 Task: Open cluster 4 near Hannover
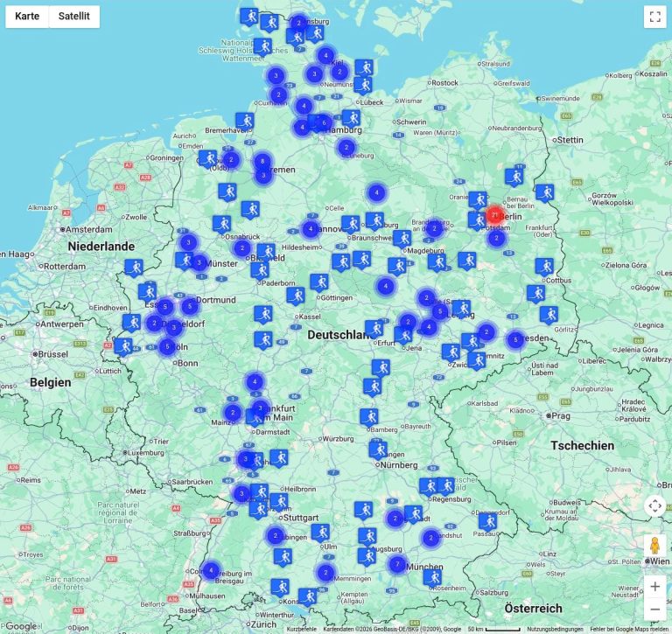pyautogui.click(x=311, y=229)
